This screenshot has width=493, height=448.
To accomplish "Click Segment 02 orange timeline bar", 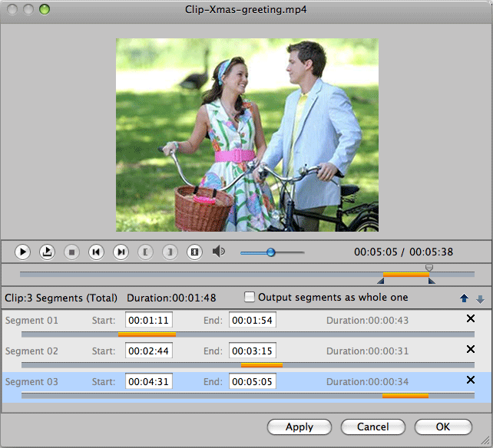I will pyautogui.click(x=262, y=365).
